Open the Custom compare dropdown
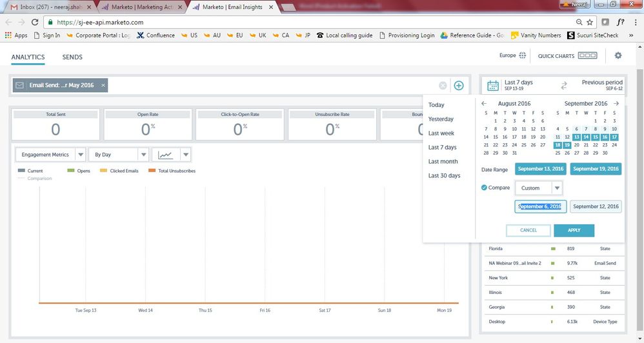The width and height of the screenshot is (644, 343). click(557, 188)
